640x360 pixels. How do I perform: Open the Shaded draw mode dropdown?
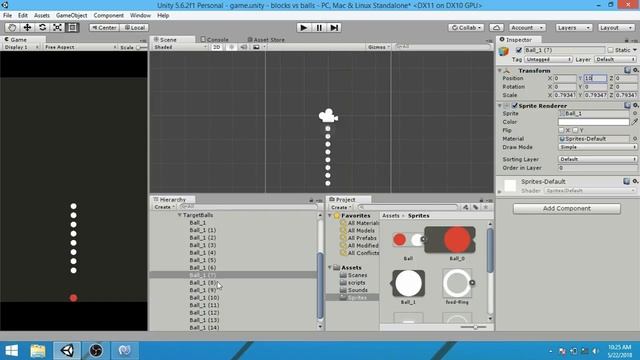tap(180, 47)
